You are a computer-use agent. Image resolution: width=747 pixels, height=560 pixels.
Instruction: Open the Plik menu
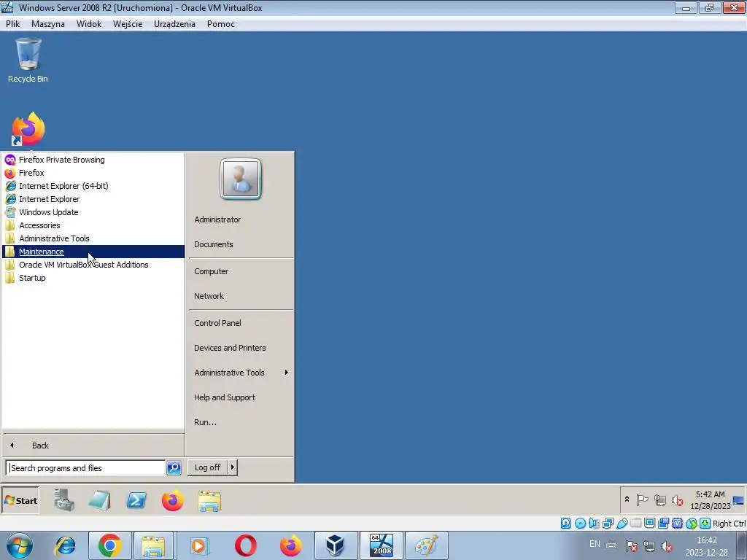pos(13,24)
